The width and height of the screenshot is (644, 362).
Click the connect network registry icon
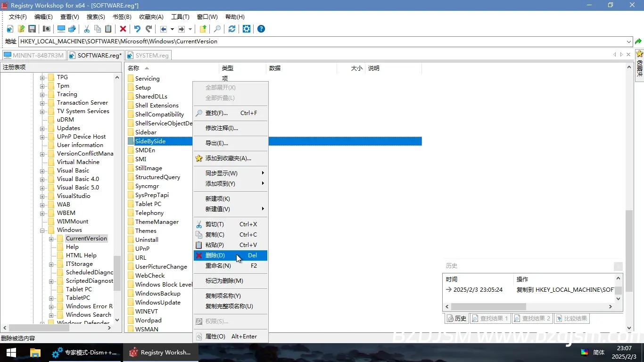[72, 29]
